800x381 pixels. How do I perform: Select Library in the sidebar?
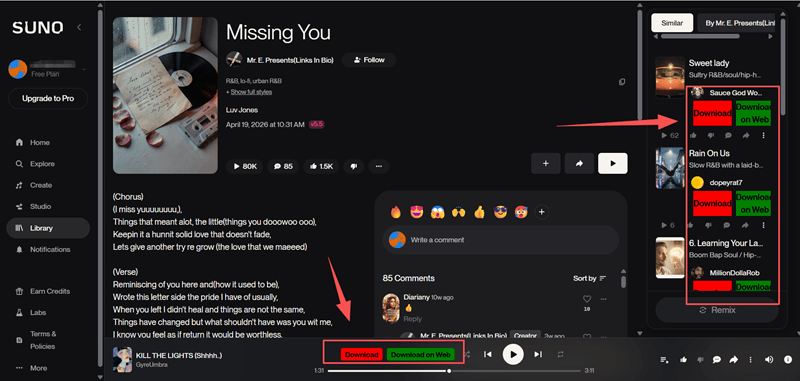(x=48, y=228)
